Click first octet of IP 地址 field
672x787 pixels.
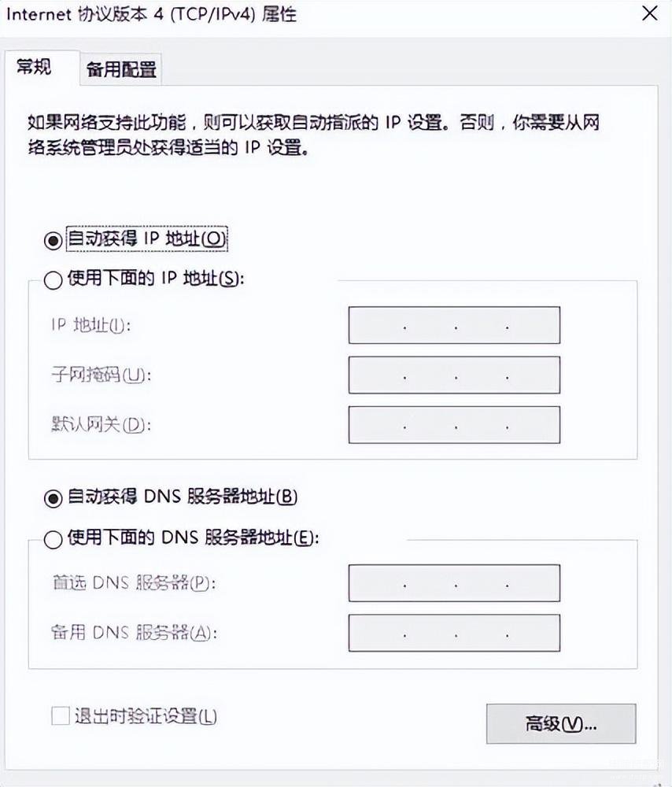[x=377, y=325]
